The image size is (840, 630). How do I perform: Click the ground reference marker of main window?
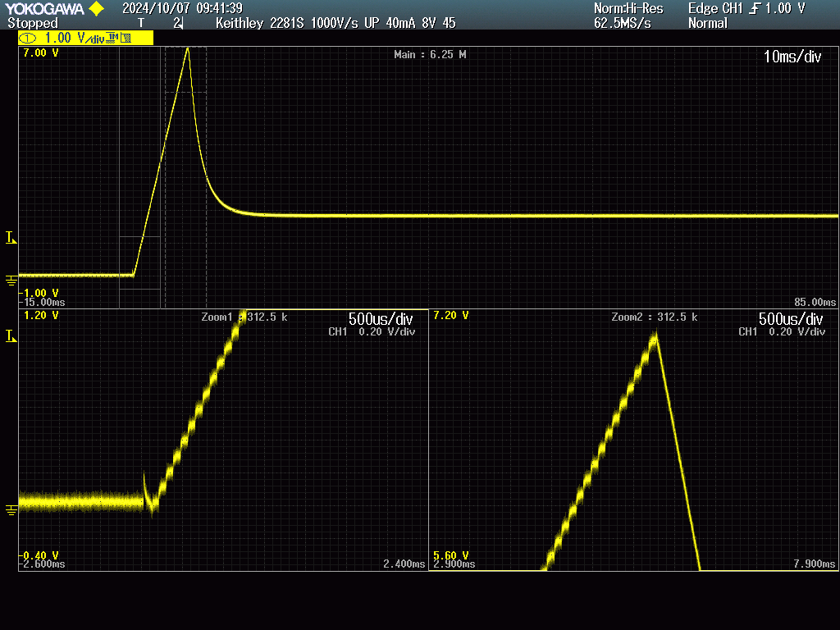click(11, 281)
